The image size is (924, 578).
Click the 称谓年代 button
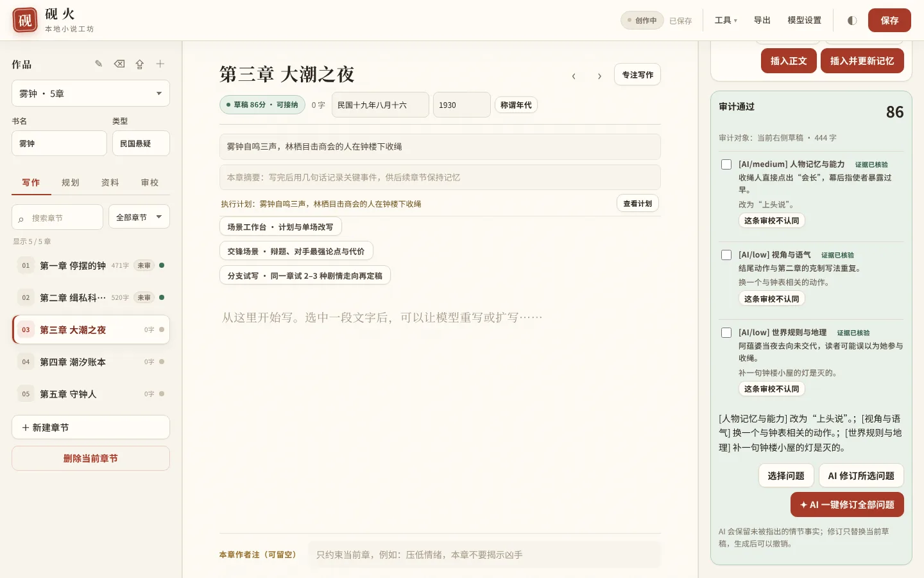pyautogui.click(x=516, y=105)
